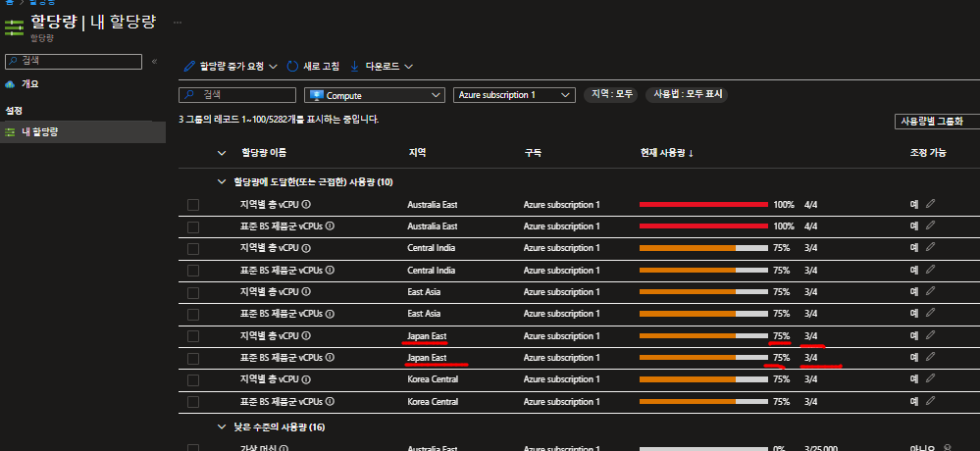Image resolution: width=980 pixels, height=451 pixels.
Task: Click info icon on East Asia 표준 BS 제품군
Action: (x=330, y=314)
